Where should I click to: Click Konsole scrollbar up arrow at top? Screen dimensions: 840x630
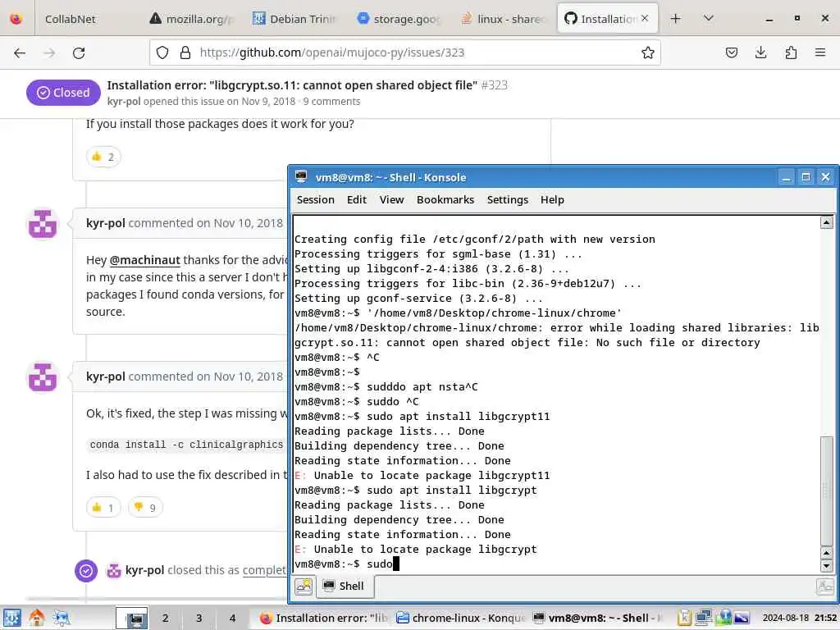(827, 222)
